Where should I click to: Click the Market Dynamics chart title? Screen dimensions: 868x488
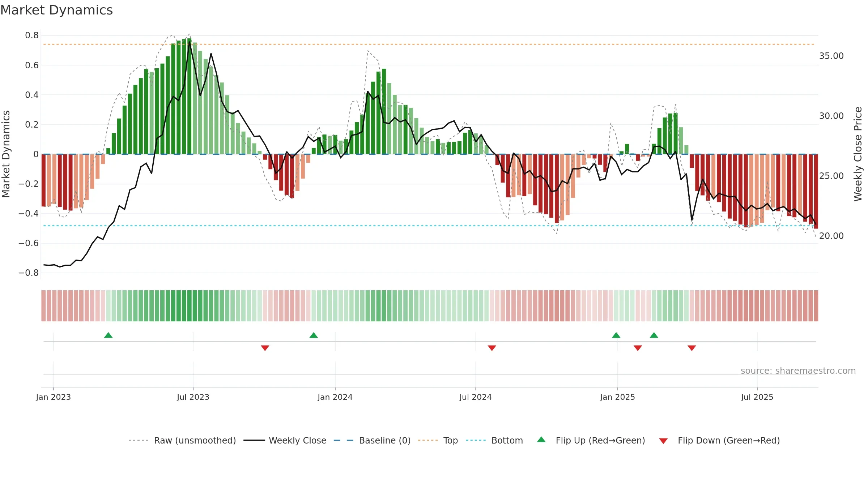coord(56,10)
